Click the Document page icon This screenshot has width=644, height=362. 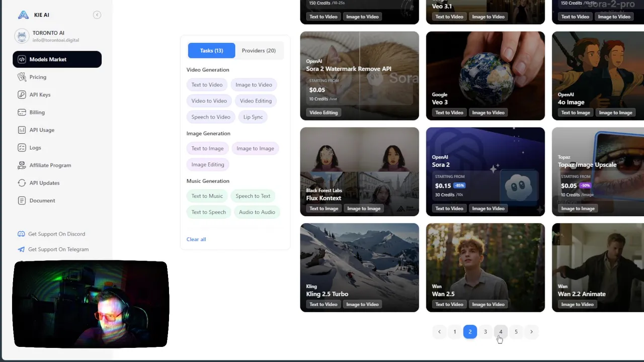pos(22,200)
